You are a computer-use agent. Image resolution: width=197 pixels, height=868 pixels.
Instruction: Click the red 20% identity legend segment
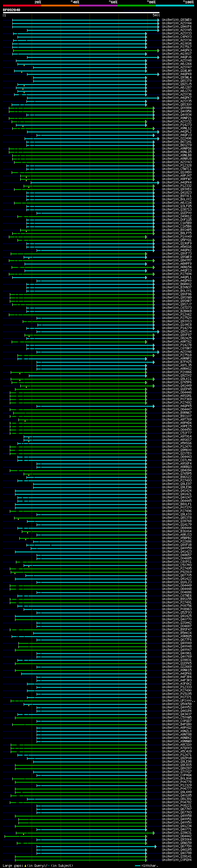[22, 6]
